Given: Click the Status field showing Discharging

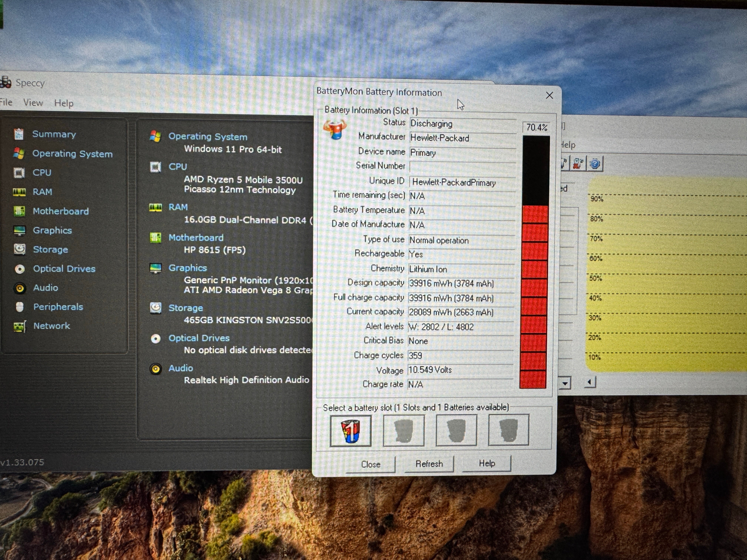Looking at the screenshot, I should click(463, 124).
